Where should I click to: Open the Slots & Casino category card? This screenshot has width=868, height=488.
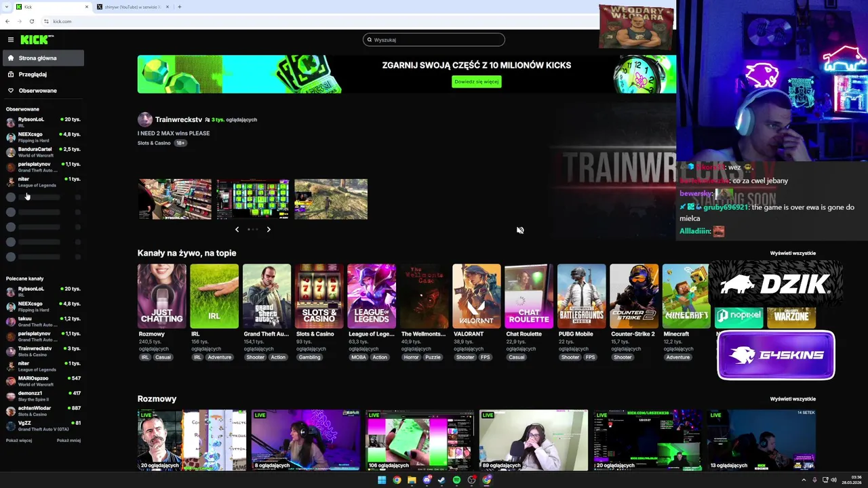click(319, 296)
